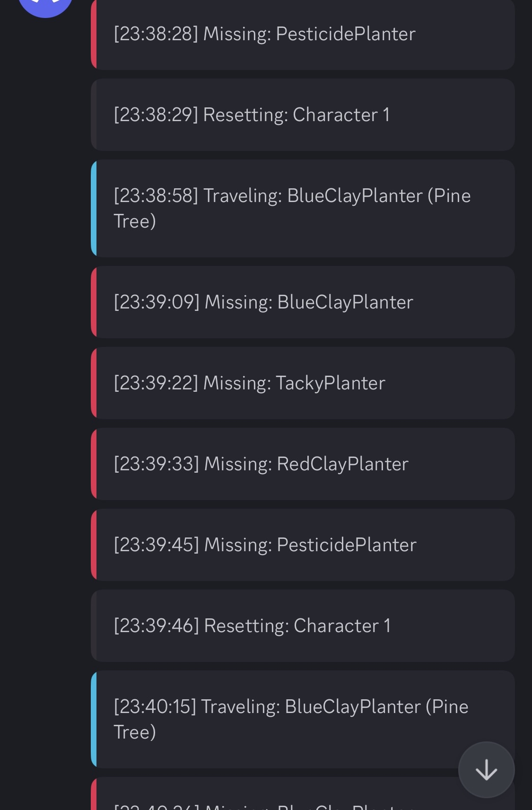This screenshot has width=532, height=810.
Task: Tap the 23:38:58 Traveling BlueClayPlanter embed
Action: coord(303,209)
